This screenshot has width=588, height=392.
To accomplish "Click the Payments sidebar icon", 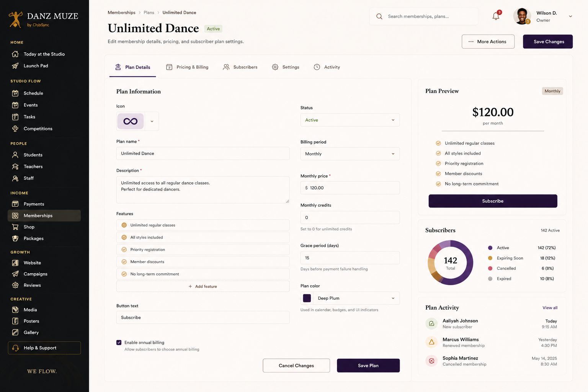I will pyautogui.click(x=15, y=204).
